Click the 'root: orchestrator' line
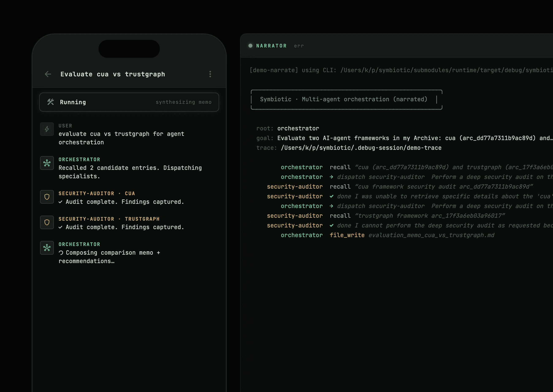This screenshot has height=392, width=553. click(288, 128)
